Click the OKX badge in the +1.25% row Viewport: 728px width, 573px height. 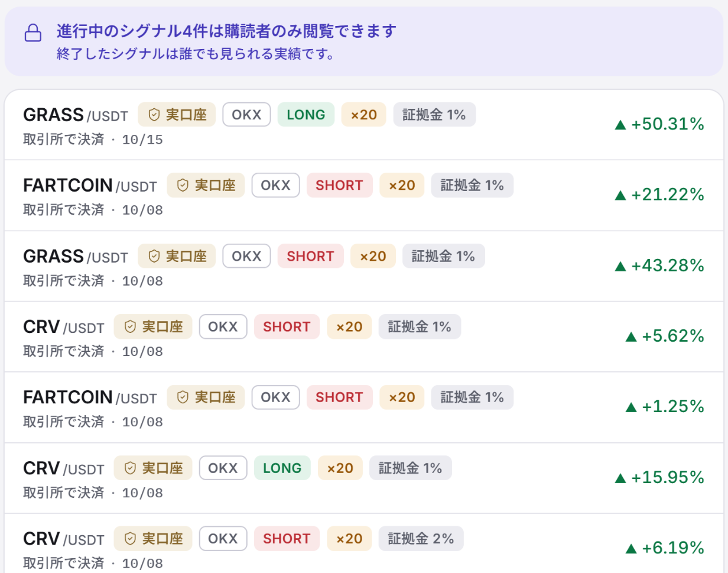(x=276, y=397)
